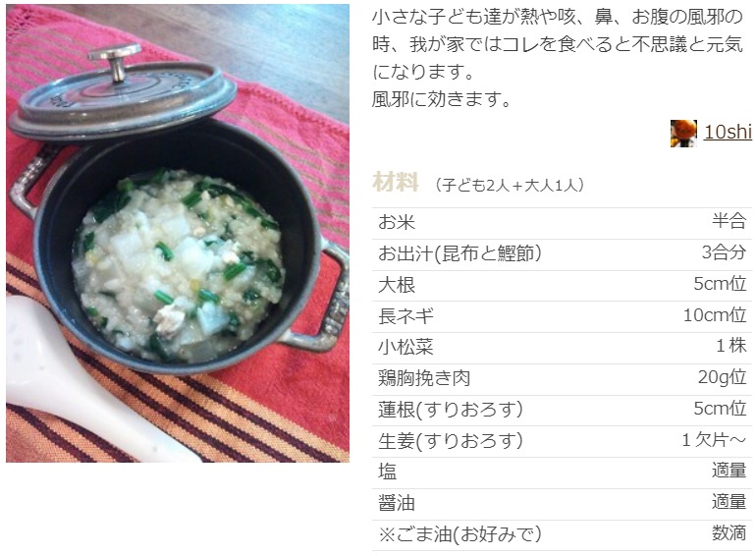Click the 半合 quantity for rice
The height and width of the screenshot is (556, 756).
pos(729,222)
